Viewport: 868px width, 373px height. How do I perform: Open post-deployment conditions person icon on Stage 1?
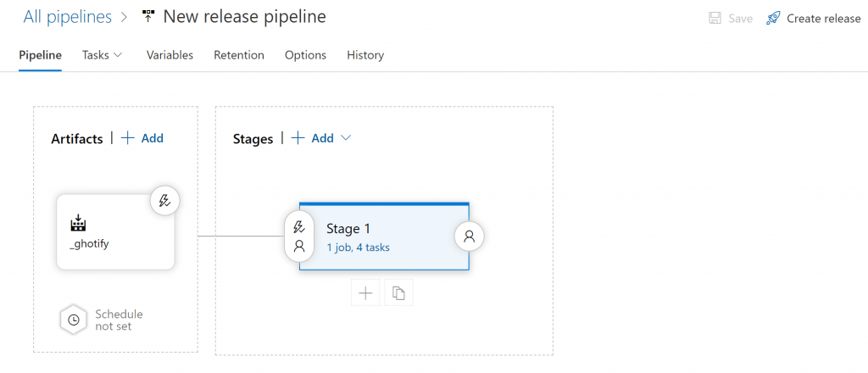click(x=470, y=237)
